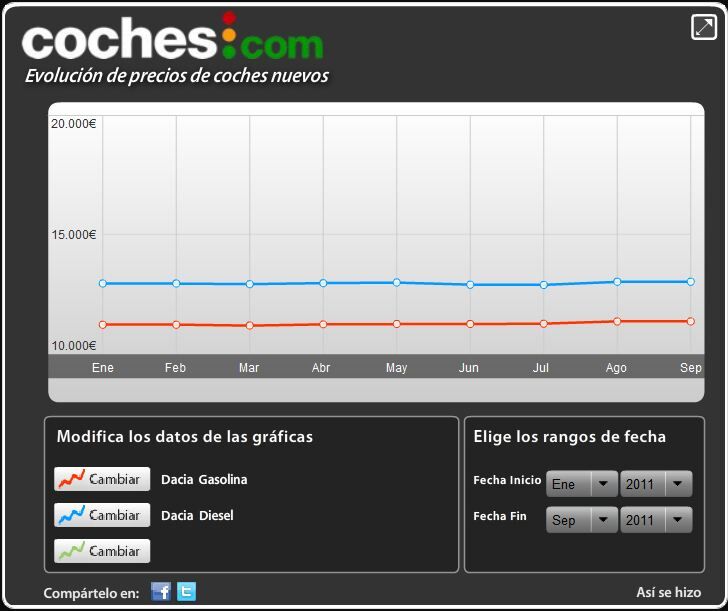The image size is (728, 611).
Task: Add a third series with green Cambiar
Action: (x=102, y=551)
